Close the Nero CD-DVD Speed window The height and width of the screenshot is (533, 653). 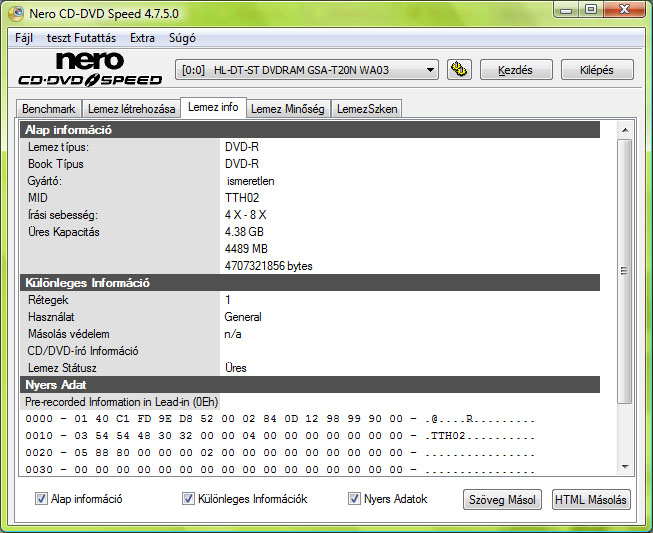pyautogui.click(x=623, y=10)
